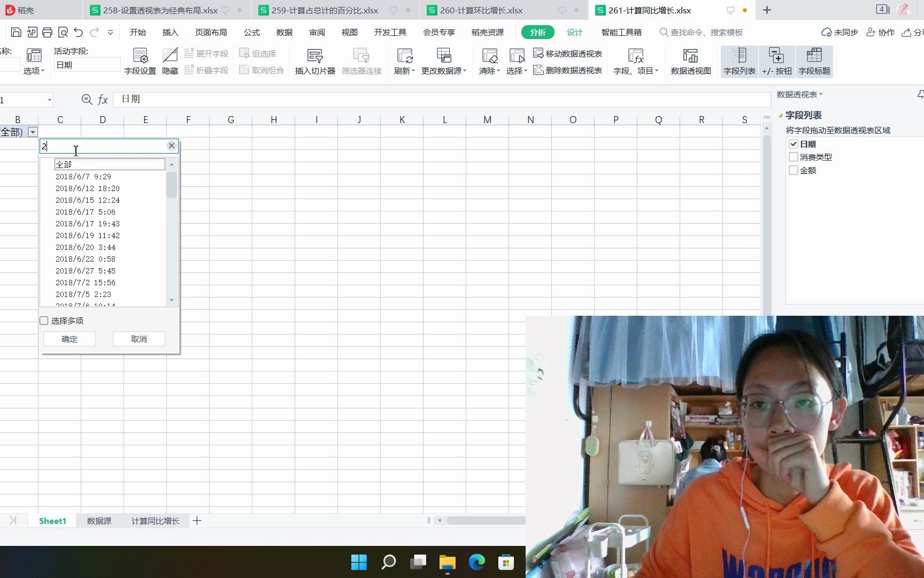Open a new document tab with plus

767,10
